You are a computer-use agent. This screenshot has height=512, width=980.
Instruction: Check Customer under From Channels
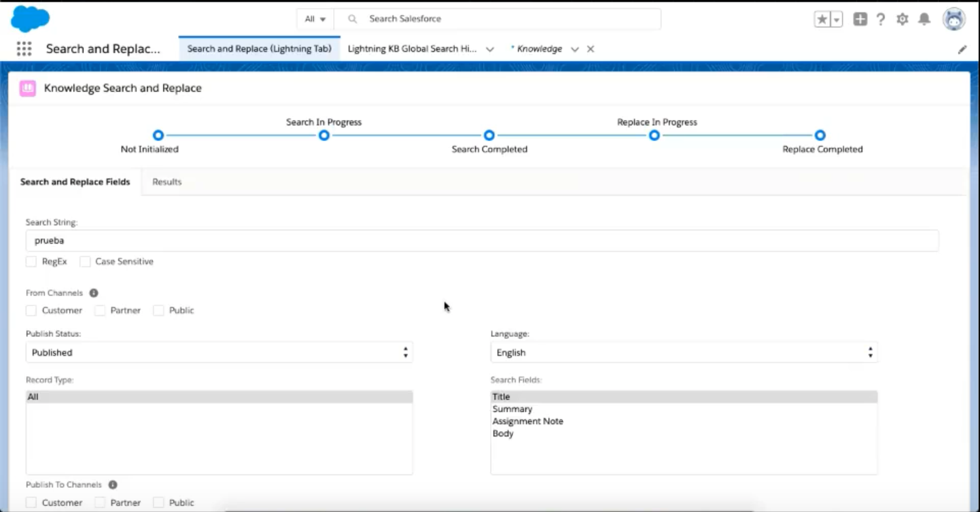(x=31, y=311)
